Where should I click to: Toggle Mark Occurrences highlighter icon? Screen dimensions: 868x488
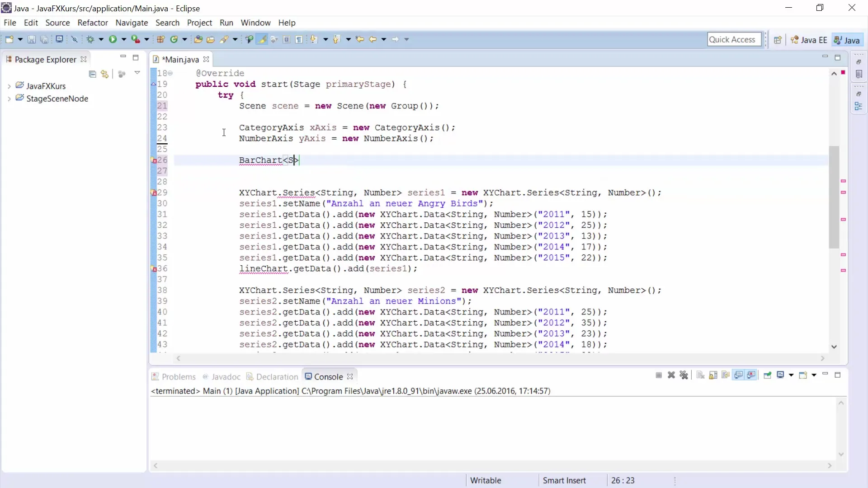(x=262, y=39)
